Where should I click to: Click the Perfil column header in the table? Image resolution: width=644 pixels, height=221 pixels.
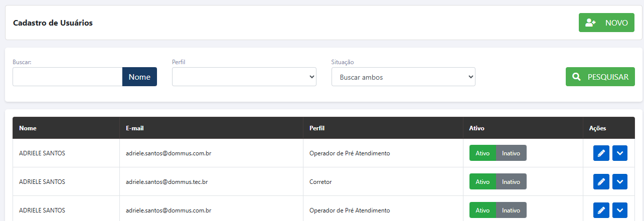(x=317, y=128)
